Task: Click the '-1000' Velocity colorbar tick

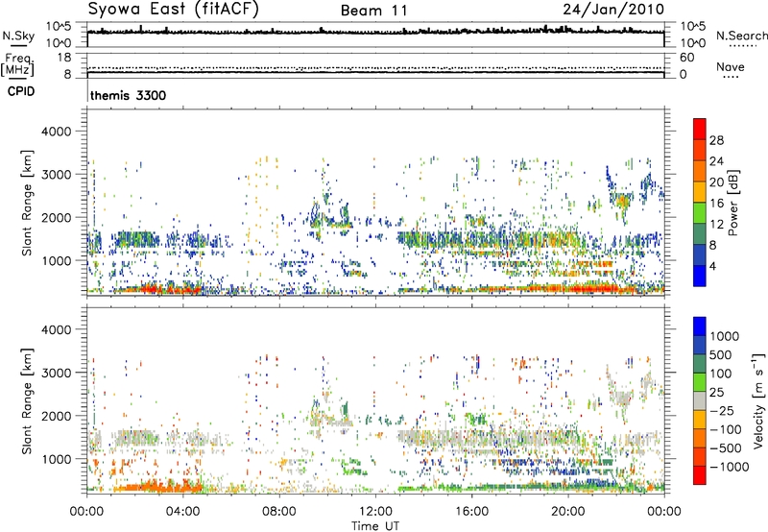Action: 729,467
